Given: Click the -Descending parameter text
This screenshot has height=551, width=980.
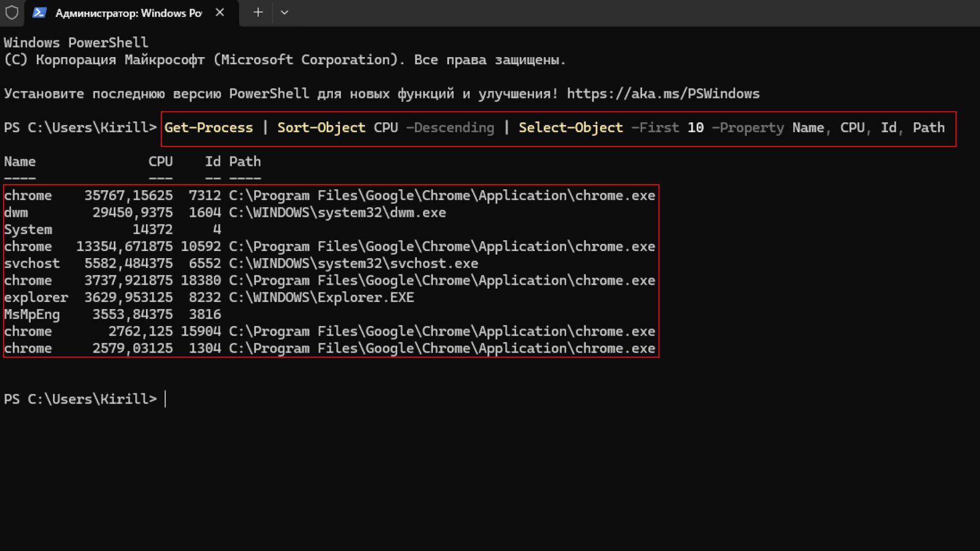Looking at the screenshot, I should pyautogui.click(x=450, y=128).
